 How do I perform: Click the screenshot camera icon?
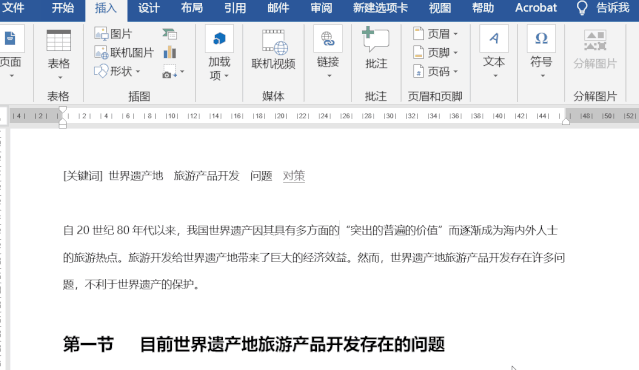[170, 71]
